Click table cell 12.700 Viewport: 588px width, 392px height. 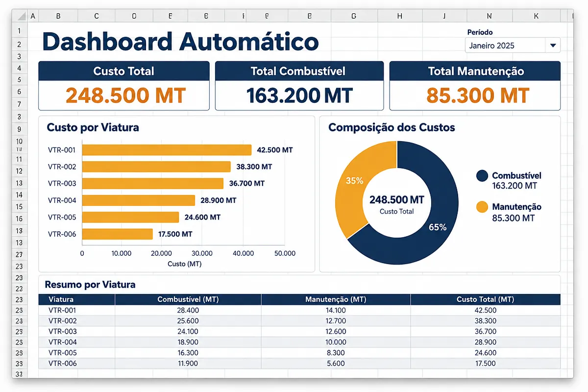(x=336, y=321)
